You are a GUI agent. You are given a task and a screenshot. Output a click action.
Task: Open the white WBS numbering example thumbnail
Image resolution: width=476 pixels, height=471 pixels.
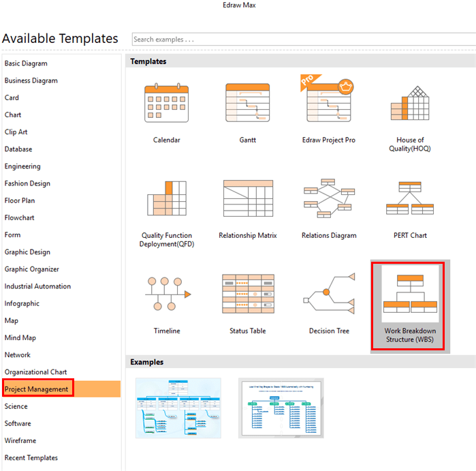[281, 408]
